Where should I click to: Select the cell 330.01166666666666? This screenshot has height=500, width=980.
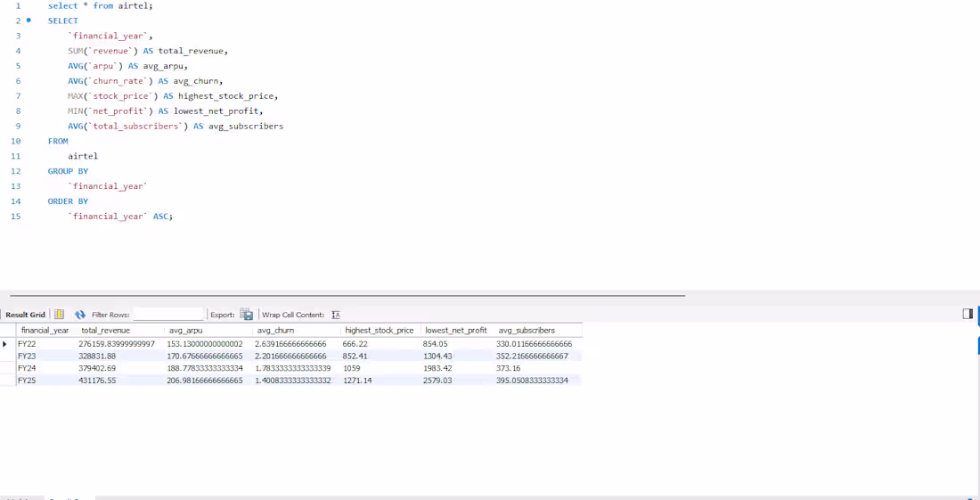pos(538,344)
